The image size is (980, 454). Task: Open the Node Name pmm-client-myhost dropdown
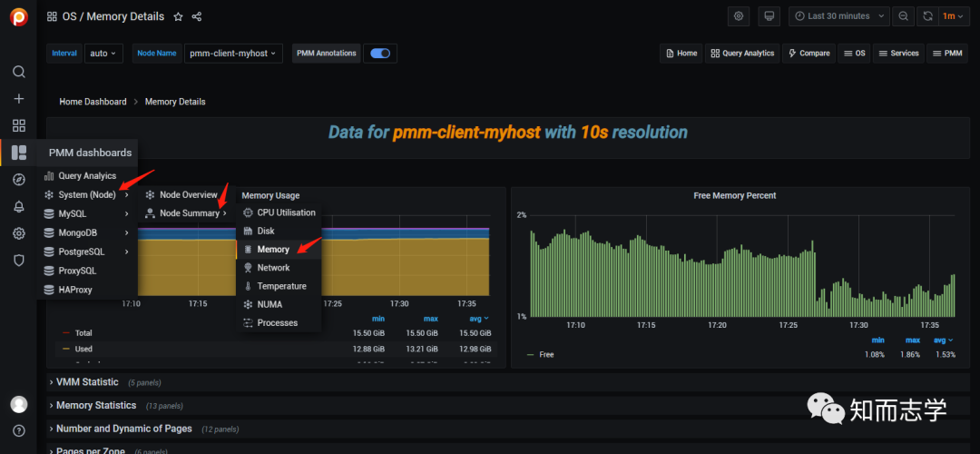(234, 54)
